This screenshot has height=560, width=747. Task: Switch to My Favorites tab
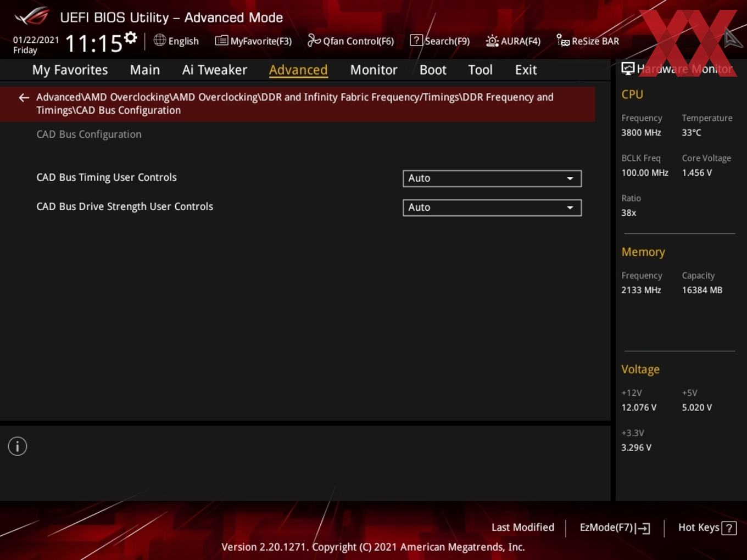click(x=70, y=70)
